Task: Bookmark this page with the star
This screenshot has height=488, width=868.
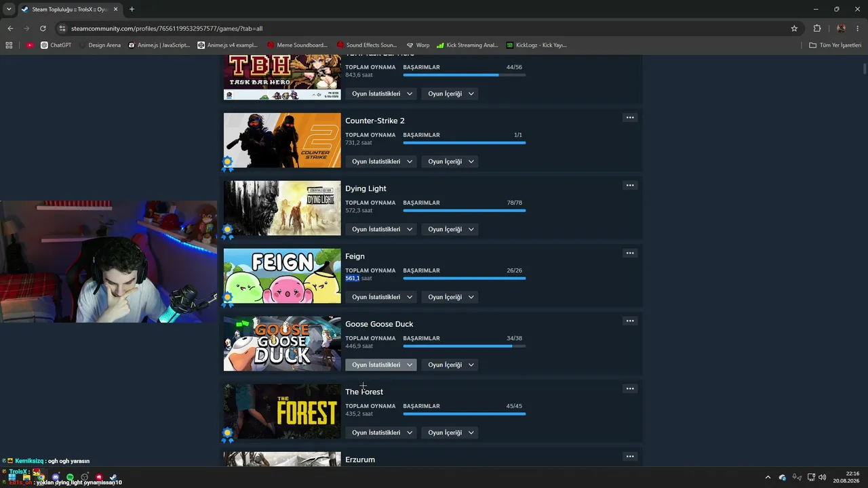Action: [x=794, y=28]
